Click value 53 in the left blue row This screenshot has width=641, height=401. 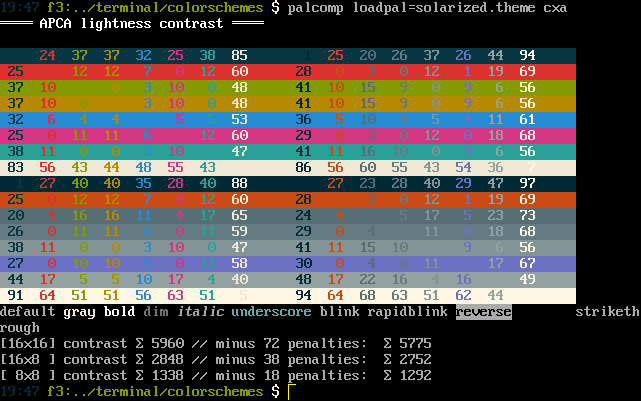pos(239,120)
